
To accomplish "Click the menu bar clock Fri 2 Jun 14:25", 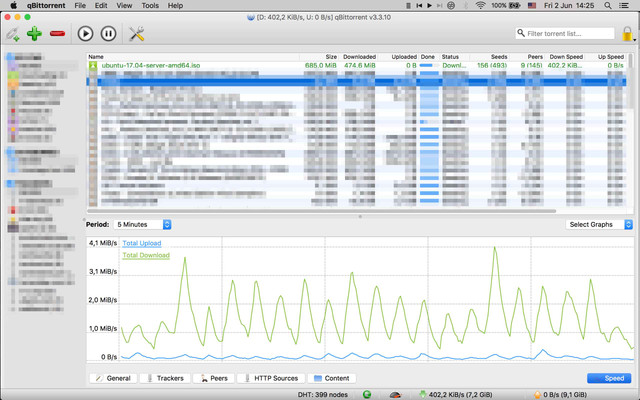I will [x=569, y=5].
